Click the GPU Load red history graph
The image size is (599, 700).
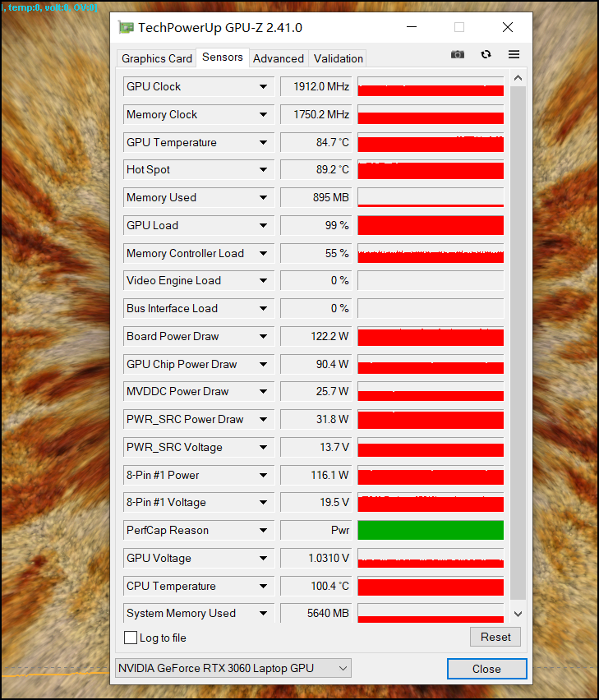pyautogui.click(x=431, y=225)
